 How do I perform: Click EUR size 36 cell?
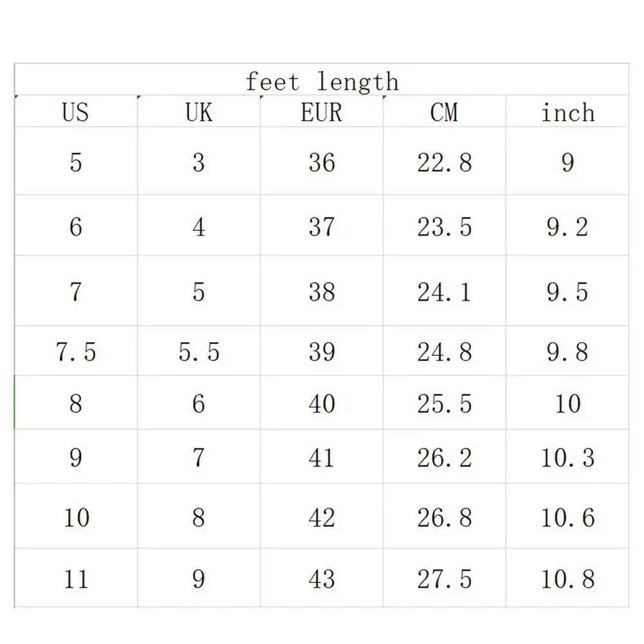(322, 162)
